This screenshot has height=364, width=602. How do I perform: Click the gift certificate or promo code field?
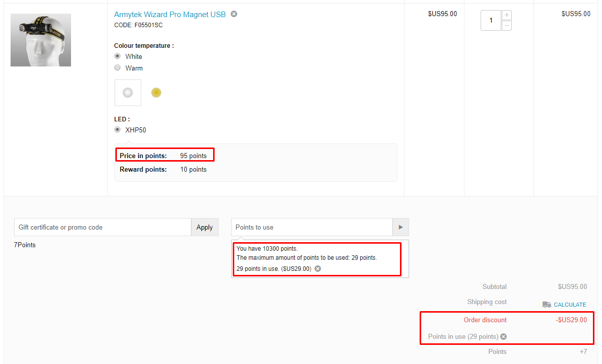tap(102, 227)
